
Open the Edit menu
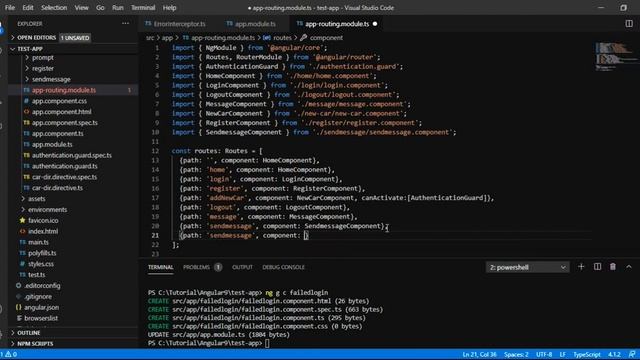[28, 8]
